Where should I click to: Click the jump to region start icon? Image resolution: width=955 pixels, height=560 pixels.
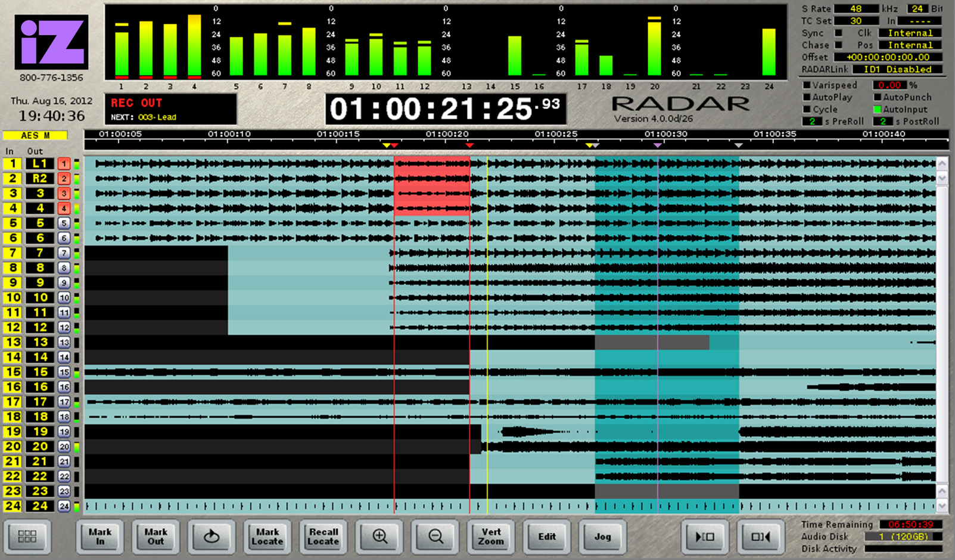(x=705, y=537)
